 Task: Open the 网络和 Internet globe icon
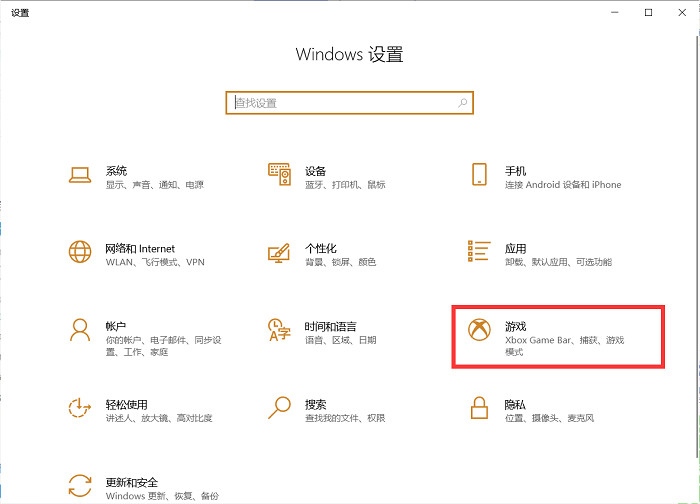[x=80, y=252]
